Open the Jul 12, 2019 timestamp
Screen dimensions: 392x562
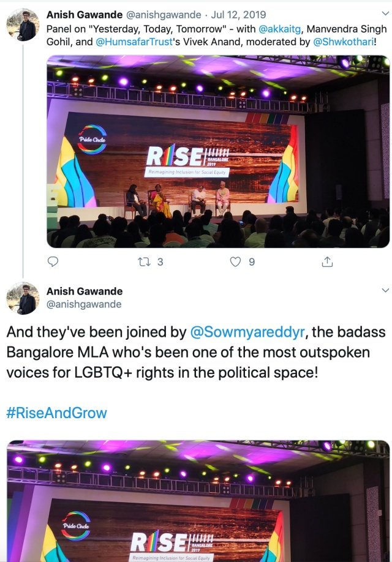click(x=239, y=15)
